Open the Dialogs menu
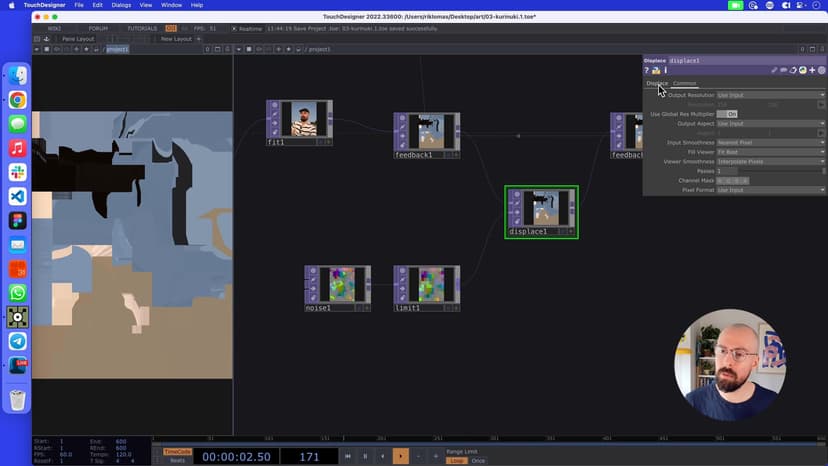 [x=120, y=5]
